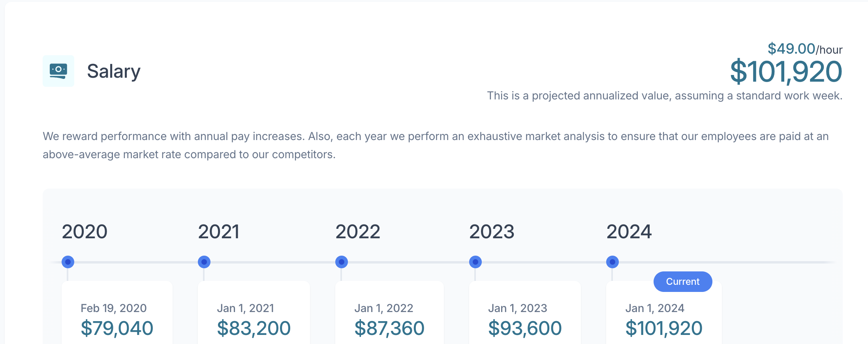Image resolution: width=868 pixels, height=344 pixels.
Task: Click the 2024 year label
Action: (629, 232)
